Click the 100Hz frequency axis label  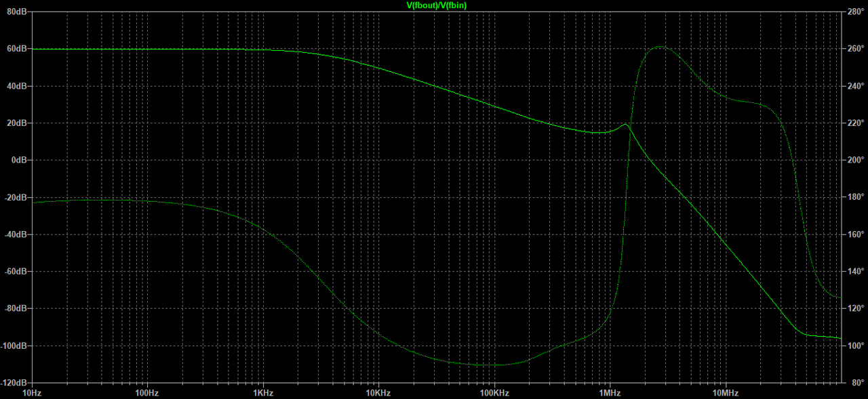click(147, 393)
